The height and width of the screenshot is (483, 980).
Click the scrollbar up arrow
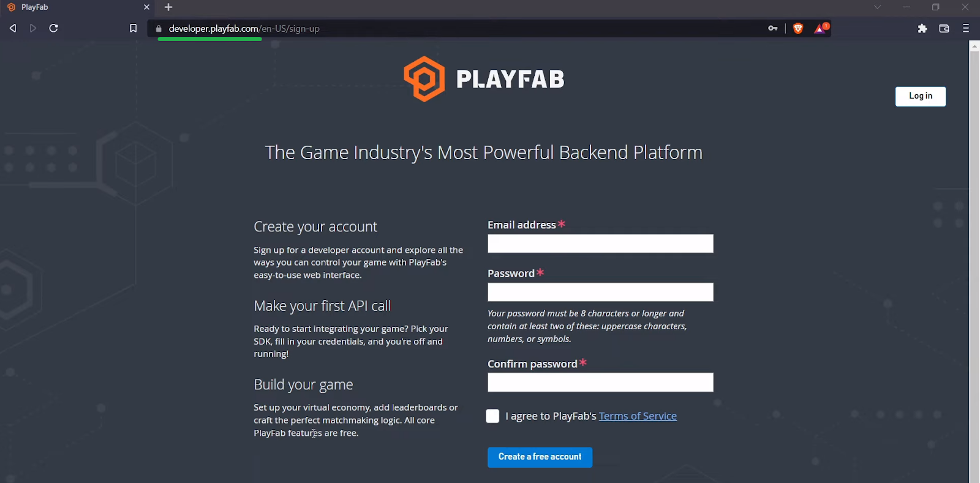pyautogui.click(x=974, y=45)
